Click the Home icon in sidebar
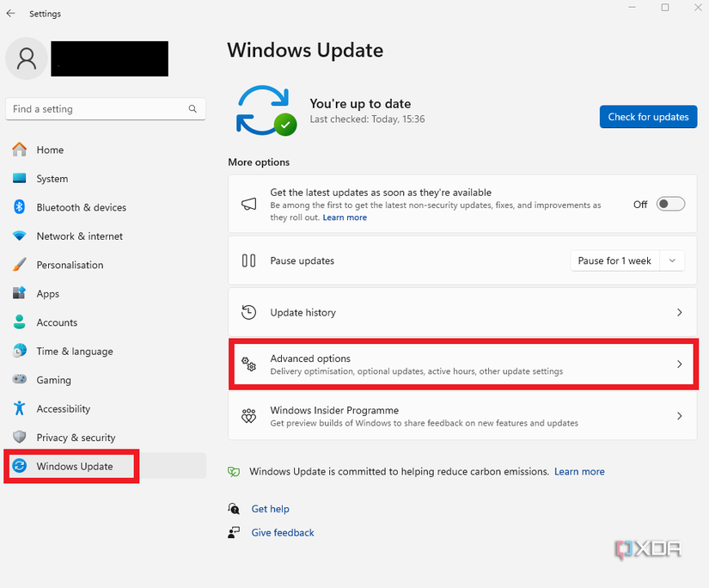This screenshot has height=588, width=709. click(x=19, y=150)
